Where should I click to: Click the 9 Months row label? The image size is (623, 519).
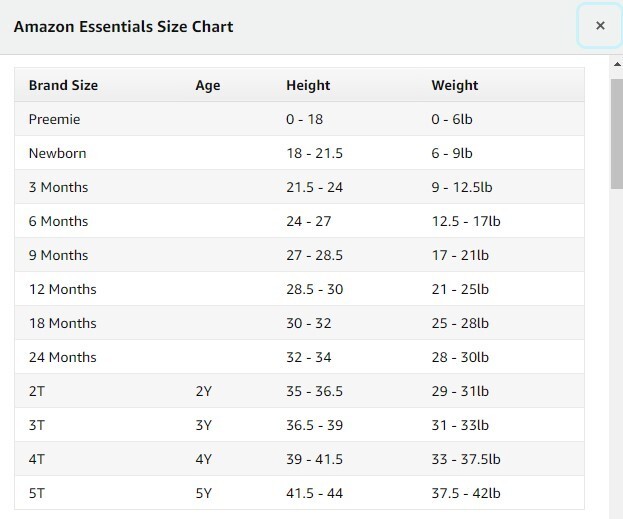pos(58,255)
